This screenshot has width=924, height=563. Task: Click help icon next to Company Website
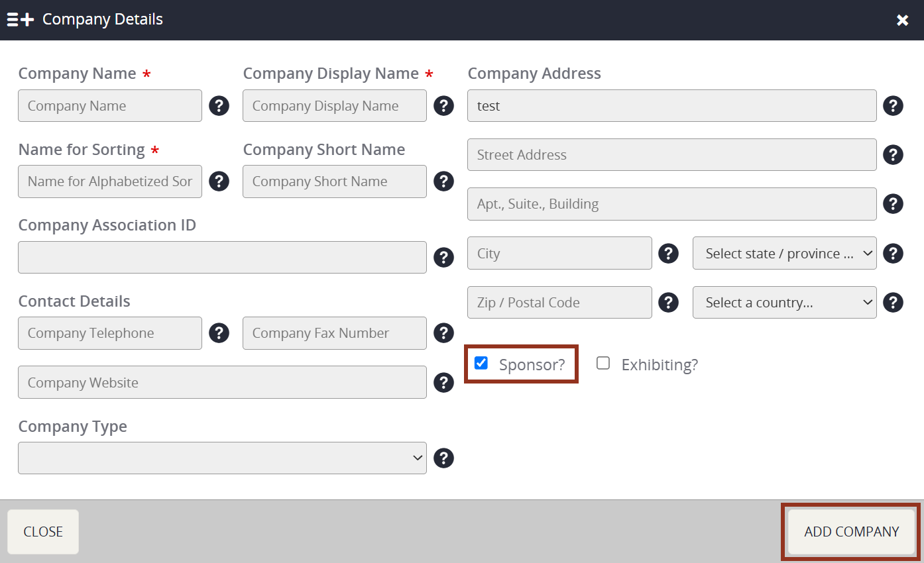tap(444, 382)
